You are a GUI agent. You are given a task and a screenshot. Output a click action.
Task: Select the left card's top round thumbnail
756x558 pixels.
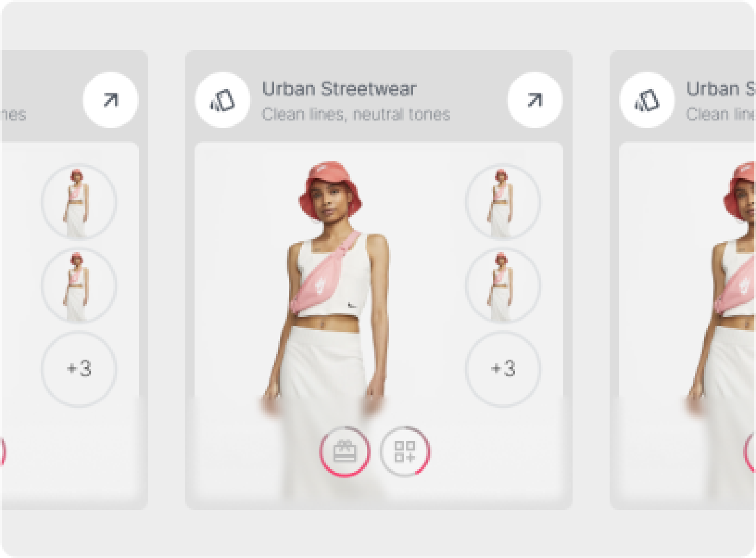coord(79,202)
